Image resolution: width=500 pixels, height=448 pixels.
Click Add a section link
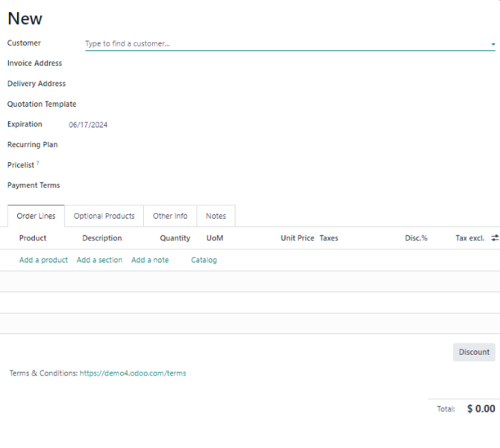[99, 260]
